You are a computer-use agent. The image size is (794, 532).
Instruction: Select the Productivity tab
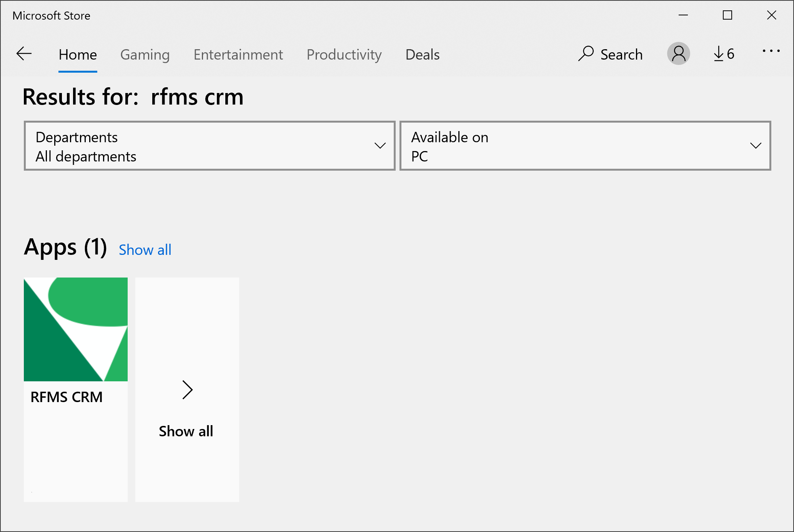coord(344,55)
